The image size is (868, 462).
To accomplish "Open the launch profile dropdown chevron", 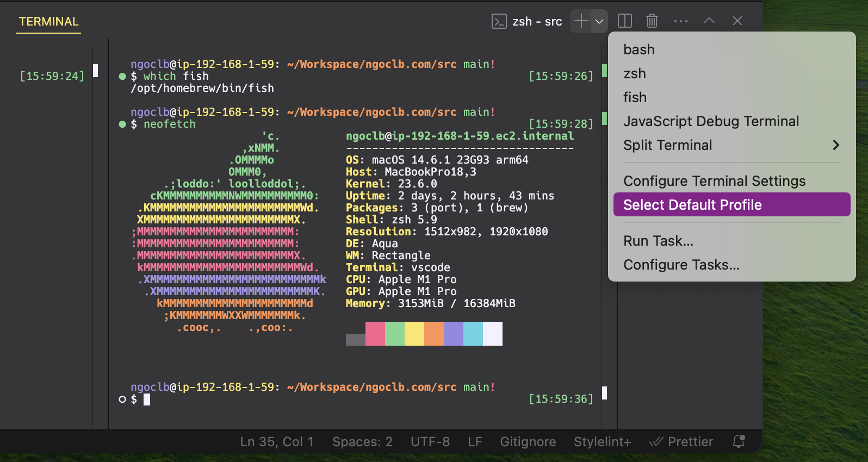I will pyautogui.click(x=599, y=22).
